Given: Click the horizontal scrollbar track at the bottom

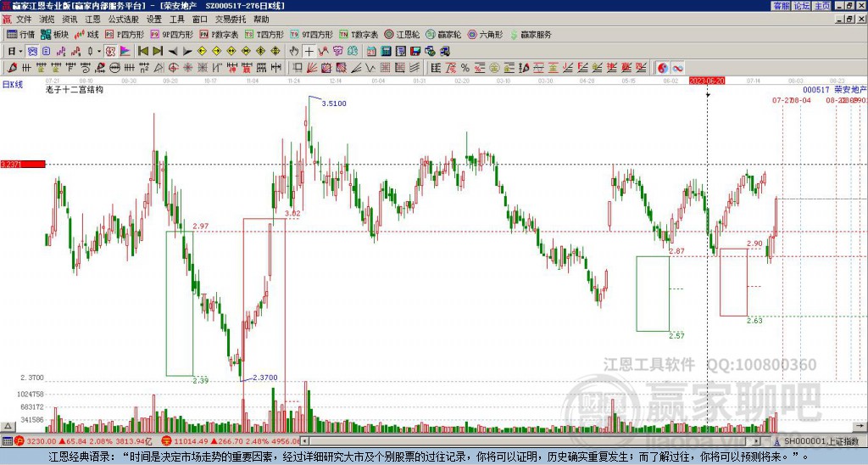Looking at the screenshot, I should coord(531,441).
